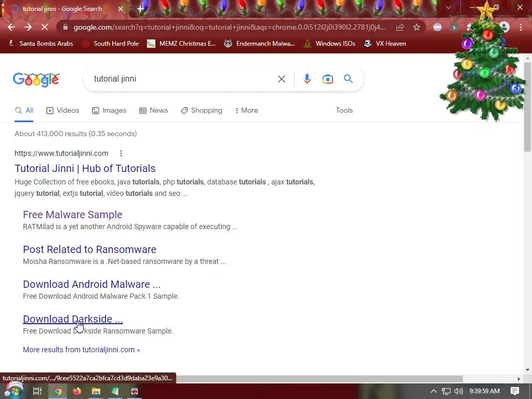The image size is (532, 399).
Task: Close the tutorial jinni Google Search tab
Action: coord(121,9)
